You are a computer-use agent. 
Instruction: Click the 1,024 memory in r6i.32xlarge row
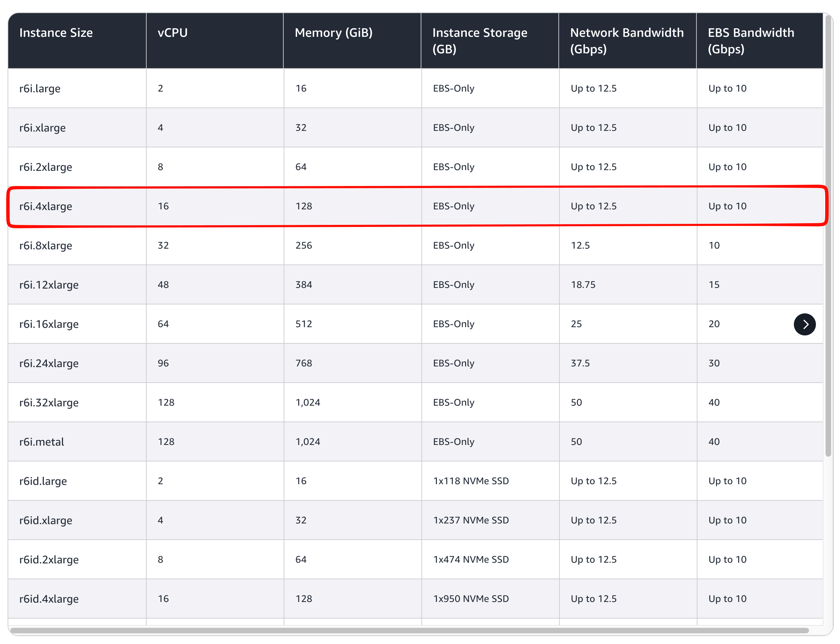tap(308, 403)
